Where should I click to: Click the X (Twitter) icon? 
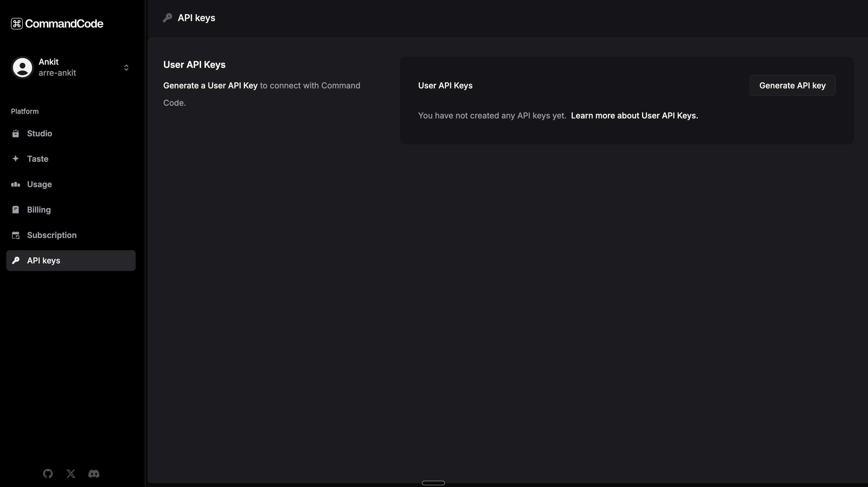pyautogui.click(x=71, y=473)
